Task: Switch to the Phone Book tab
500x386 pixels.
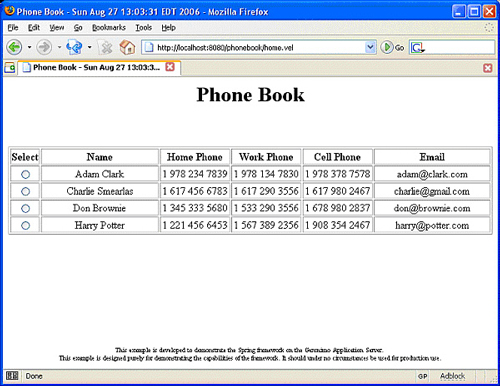Action: (99, 68)
